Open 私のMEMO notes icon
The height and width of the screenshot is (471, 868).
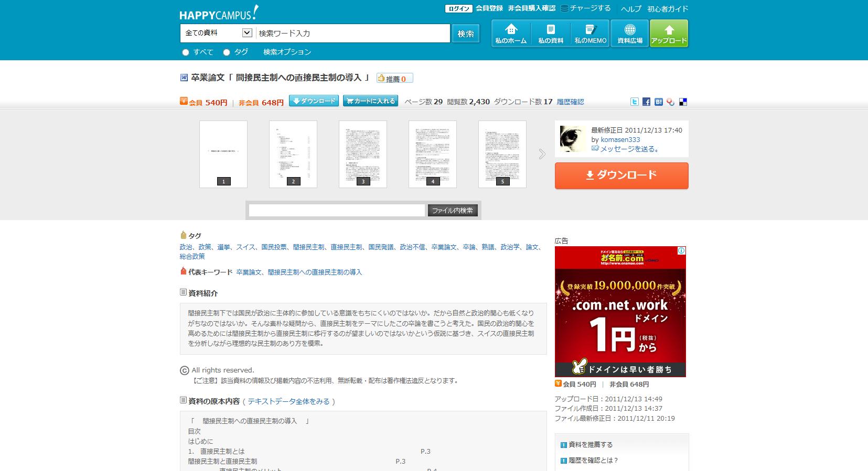tap(590, 34)
